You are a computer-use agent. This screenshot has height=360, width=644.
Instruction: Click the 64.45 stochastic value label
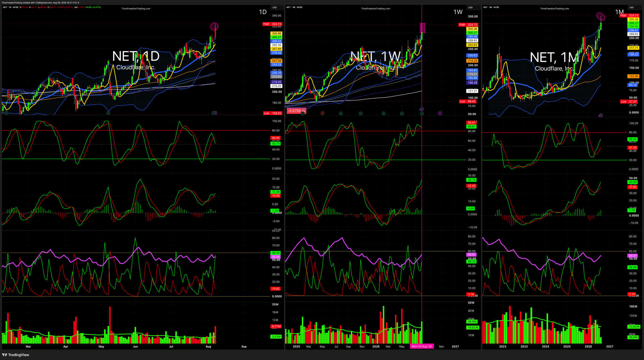[x=276, y=138]
